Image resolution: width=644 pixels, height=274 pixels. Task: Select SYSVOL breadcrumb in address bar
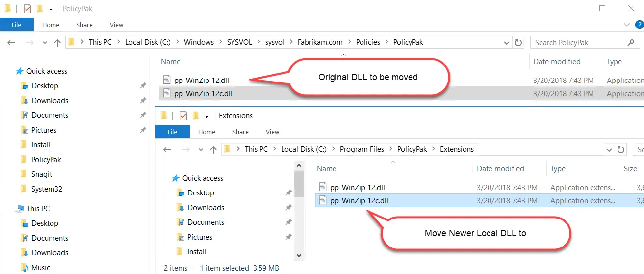(239, 42)
